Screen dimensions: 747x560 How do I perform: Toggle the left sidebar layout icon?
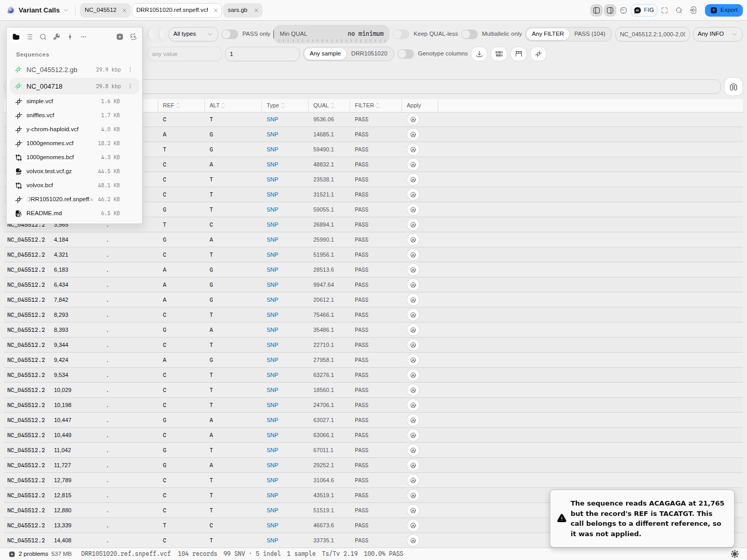click(x=597, y=10)
